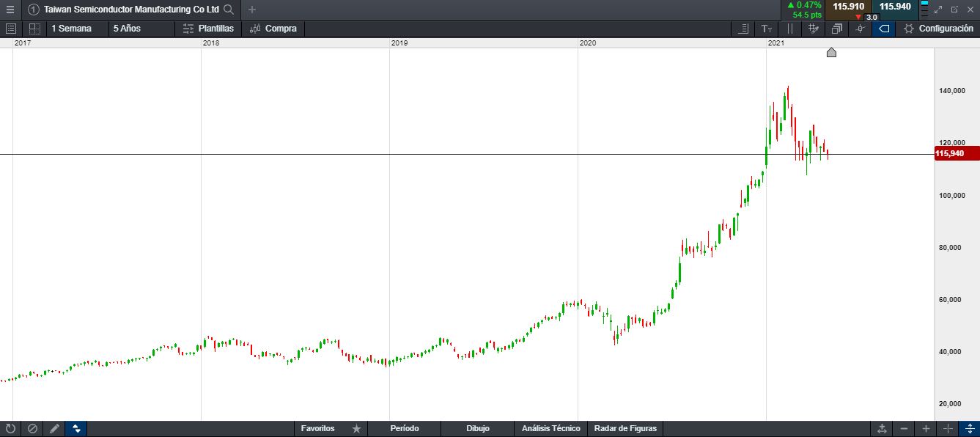Click the pencil draw icon
This screenshot has width=980, height=437.
pyautogui.click(x=54, y=429)
